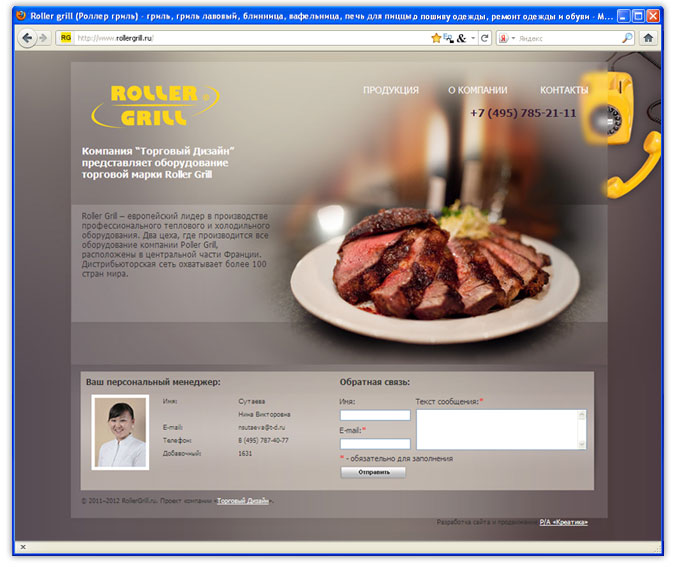Open the О КОМПАНИИ menu item
Viewport: 678px width, 567px height.
(477, 90)
